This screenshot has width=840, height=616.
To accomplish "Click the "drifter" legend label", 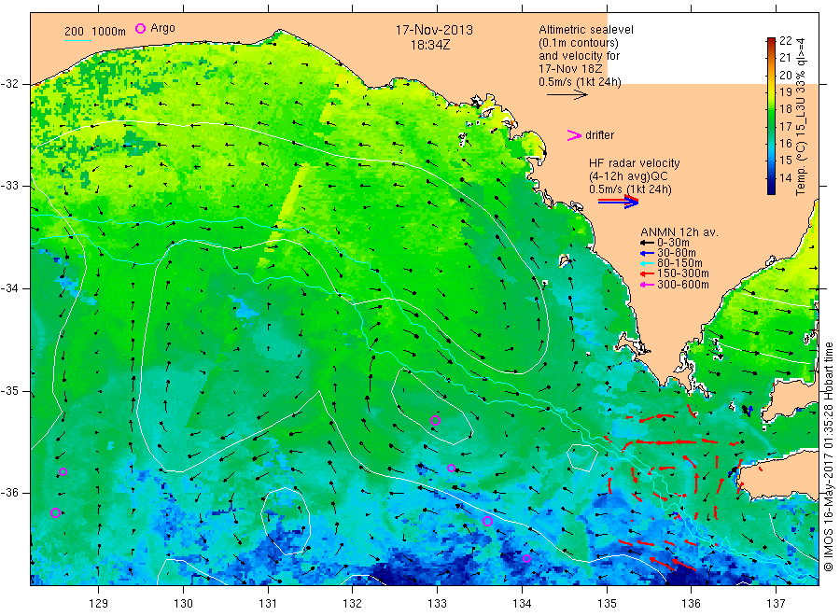I will [599, 135].
